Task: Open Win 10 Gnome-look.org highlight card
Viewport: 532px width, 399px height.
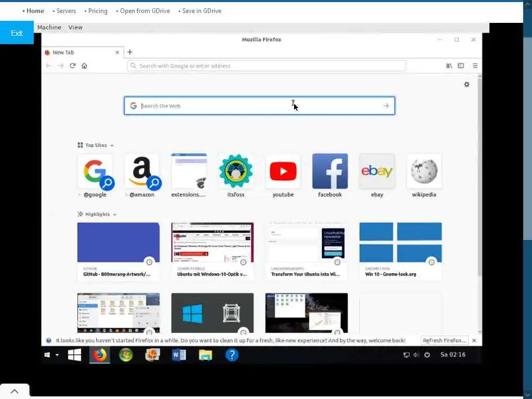Action: [401, 251]
